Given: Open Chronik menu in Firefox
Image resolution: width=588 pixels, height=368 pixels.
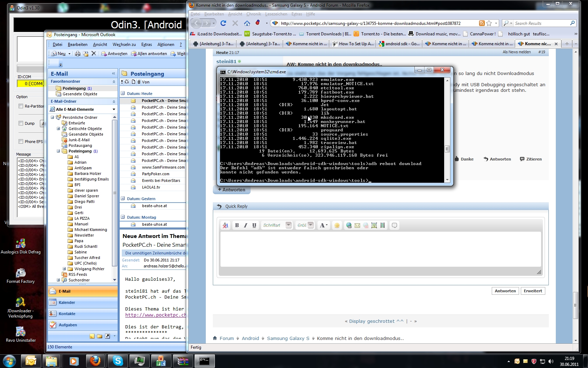Looking at the screenshot, I should (x=254, y=14).
